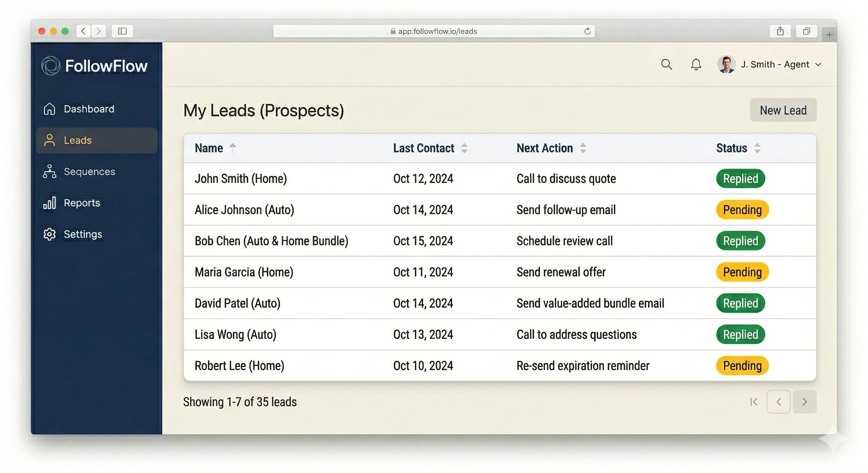Reload the page
868x473 pixels.
(587, 31)
